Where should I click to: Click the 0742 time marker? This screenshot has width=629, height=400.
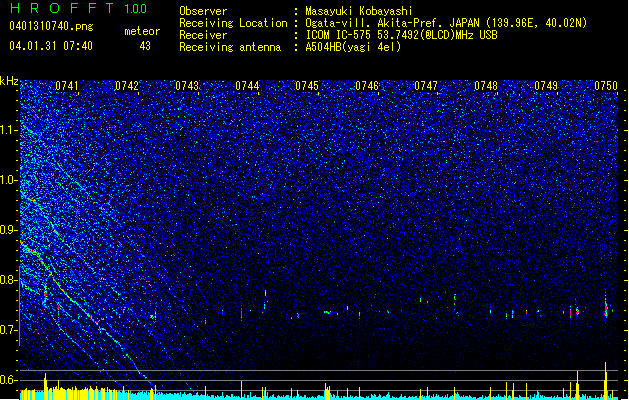[127, 85]
